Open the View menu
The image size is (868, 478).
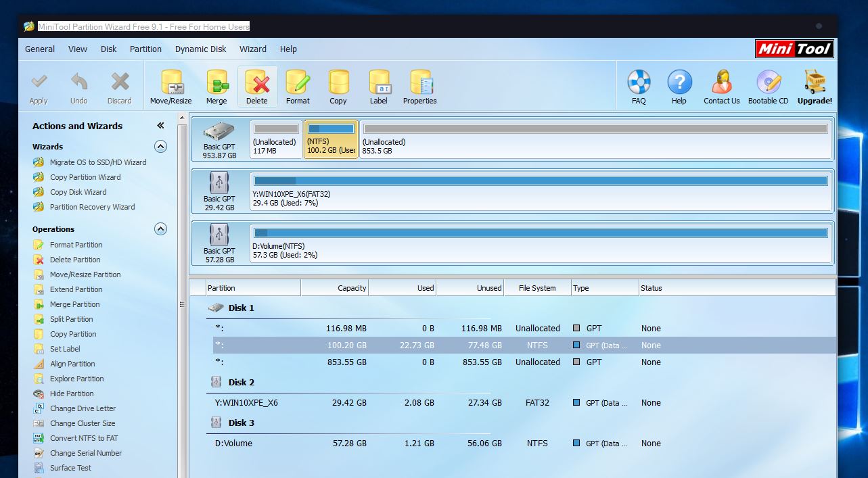pyautogui.click(x=78, y=49)
